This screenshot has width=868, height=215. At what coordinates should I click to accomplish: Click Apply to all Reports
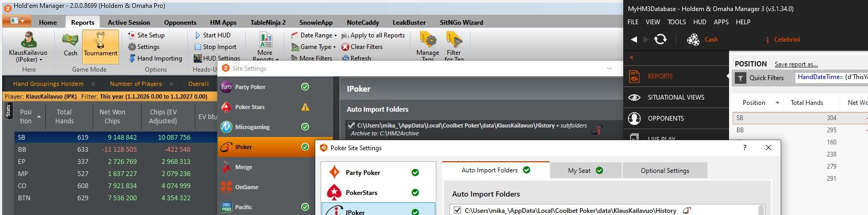pos(373,35)
